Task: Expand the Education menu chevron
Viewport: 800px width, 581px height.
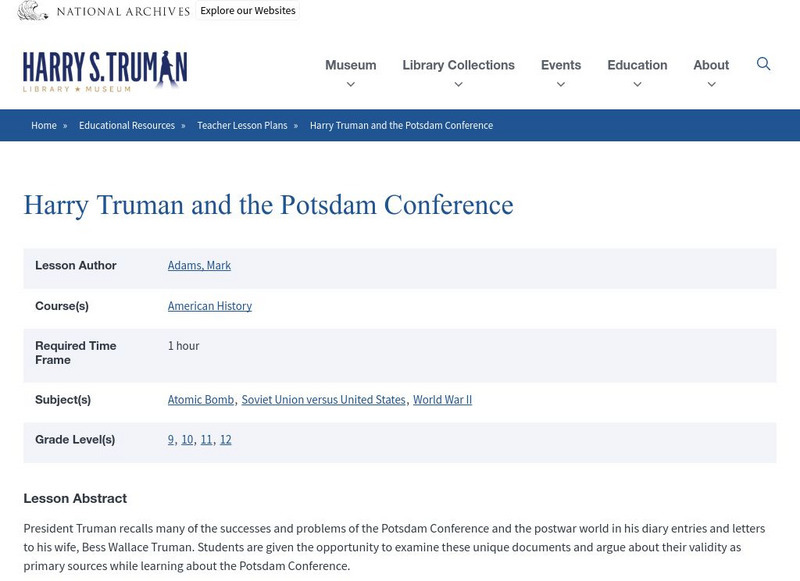Action: pos(637,85)
